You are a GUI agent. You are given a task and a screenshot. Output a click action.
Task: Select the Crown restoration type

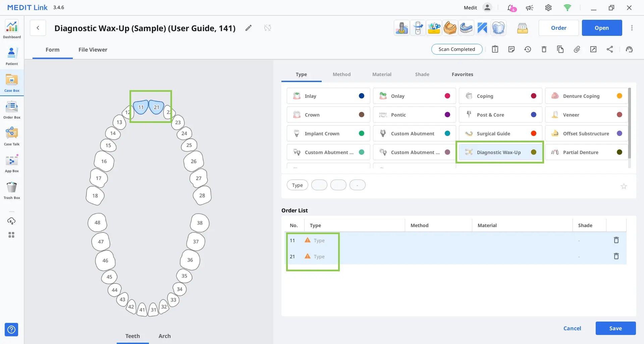(328, 115)
